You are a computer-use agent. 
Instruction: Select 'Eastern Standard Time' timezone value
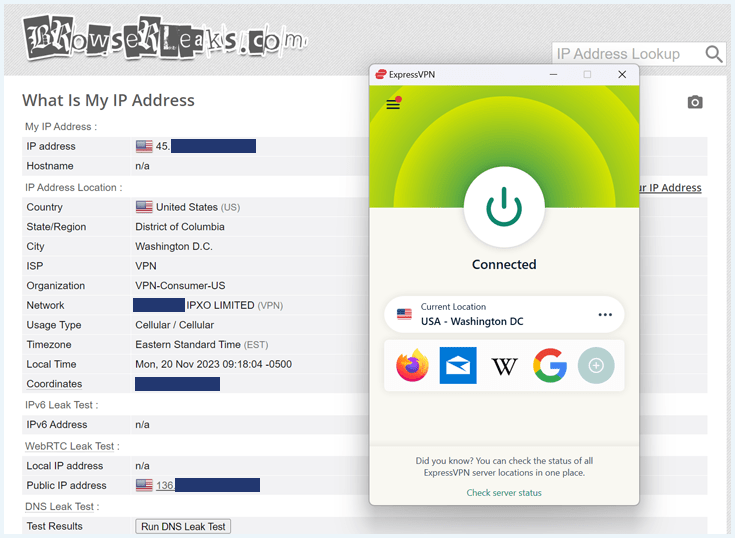coord(188,344)
